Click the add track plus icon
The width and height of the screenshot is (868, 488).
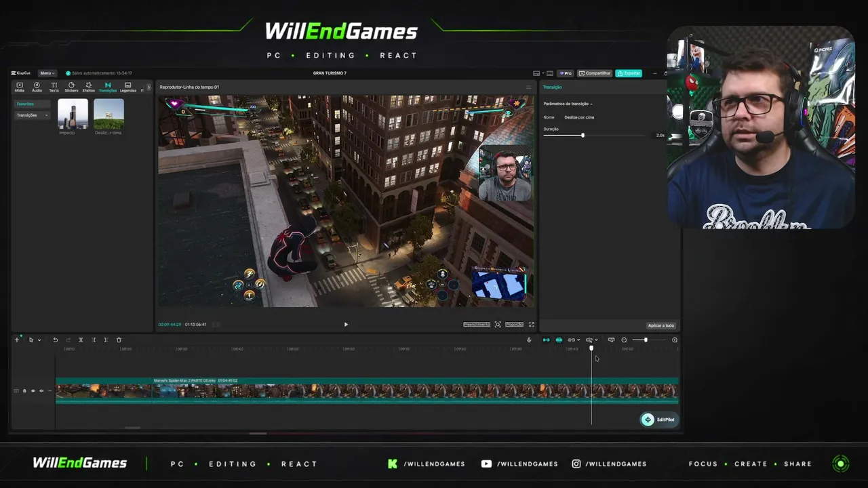[17, 340]
